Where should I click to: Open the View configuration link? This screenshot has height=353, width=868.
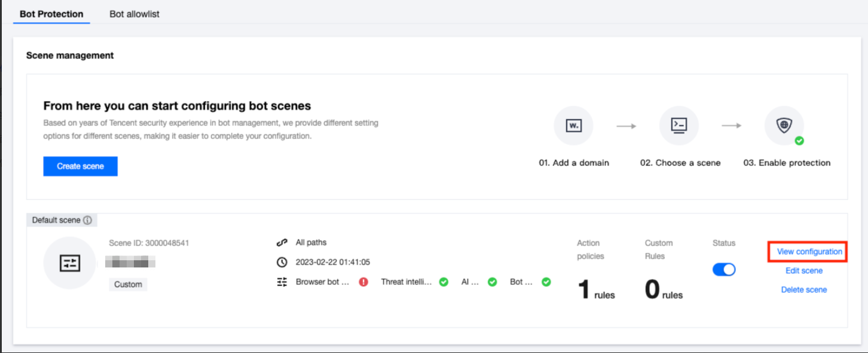point(809,252)
